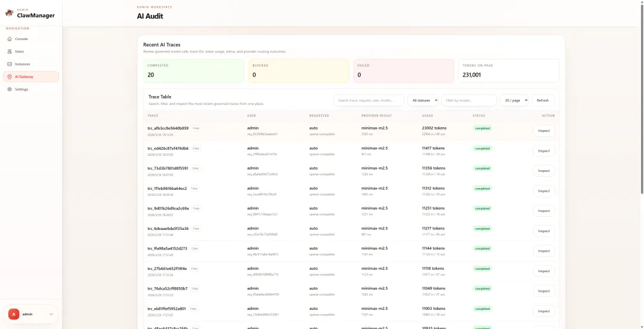Click the USAGE column header
This screenshot has height=329, width=644.
(x=428, y=116)
